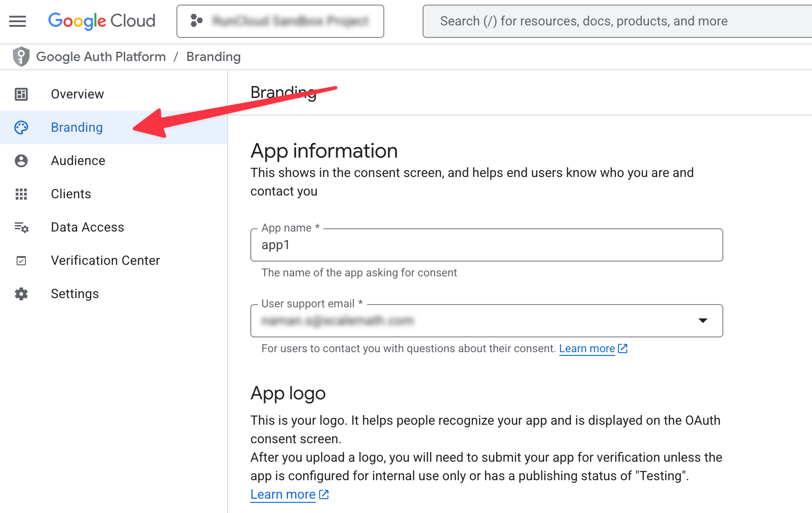Select Data Access in the sidebar
This screenshot has width=812, height=513.
pos(87,227)
